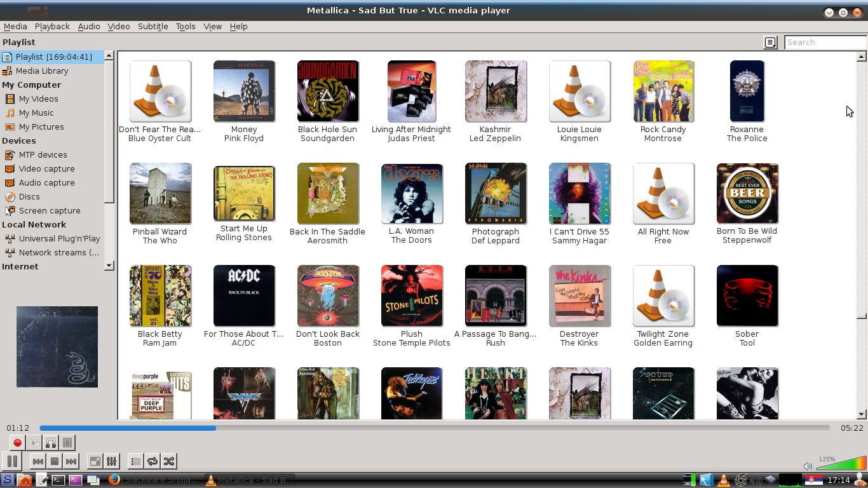Screen dimensions: 868x488
Task: Select Media Library in the sidebar
Action: (x=42, y=71)
